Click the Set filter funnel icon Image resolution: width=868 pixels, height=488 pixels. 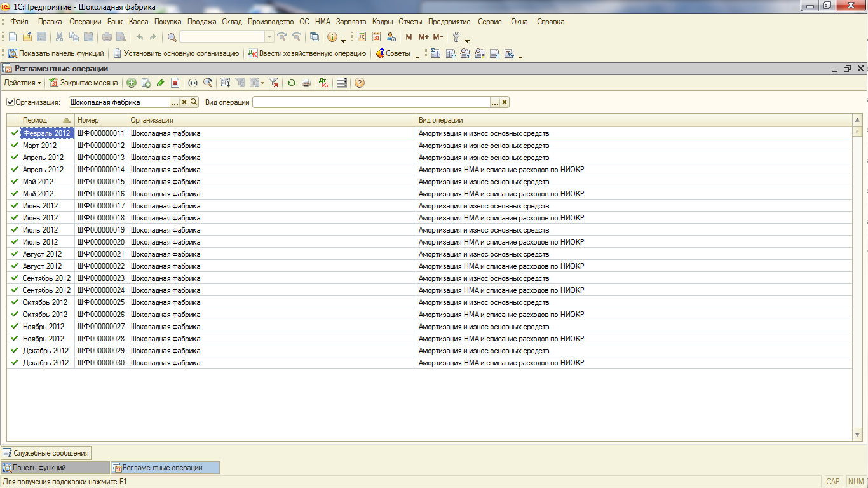pyautogui.click(x=225, y=83)
